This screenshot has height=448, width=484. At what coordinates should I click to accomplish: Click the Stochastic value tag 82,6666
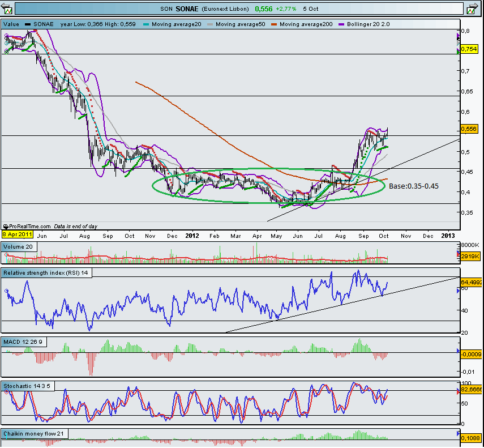click(x=470, y=390)
